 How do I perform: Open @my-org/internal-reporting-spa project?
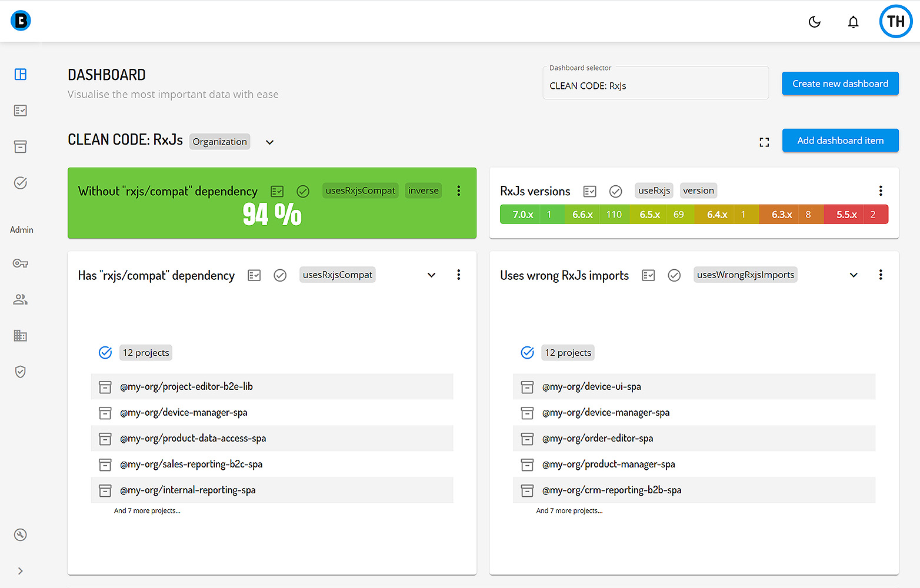click(x=272, y=490)
